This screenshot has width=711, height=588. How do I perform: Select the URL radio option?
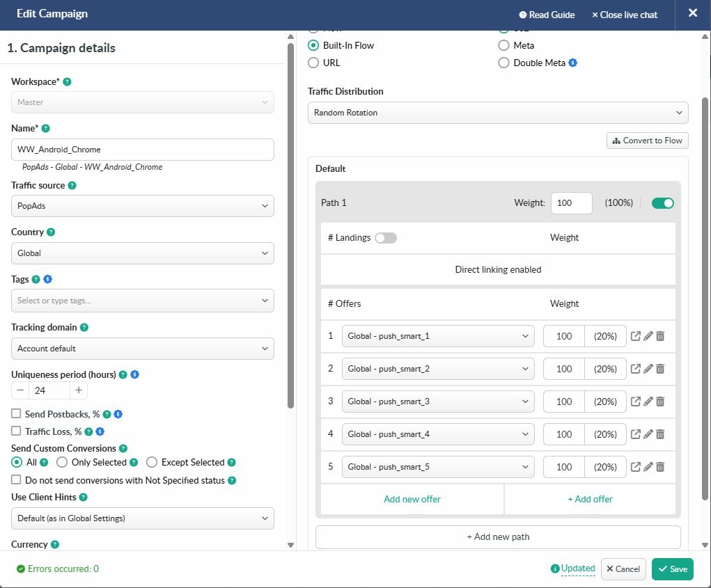pyautogui.click(x=313, y=63)
